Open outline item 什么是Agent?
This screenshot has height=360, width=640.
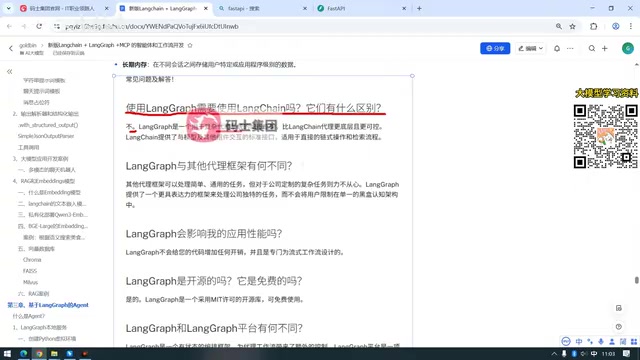29,316
